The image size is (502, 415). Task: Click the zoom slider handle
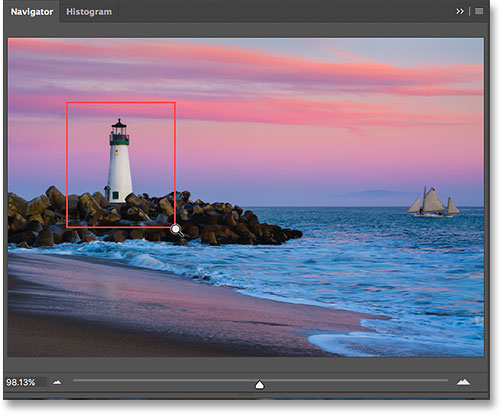pyautogui.click(x=260, y=385)
